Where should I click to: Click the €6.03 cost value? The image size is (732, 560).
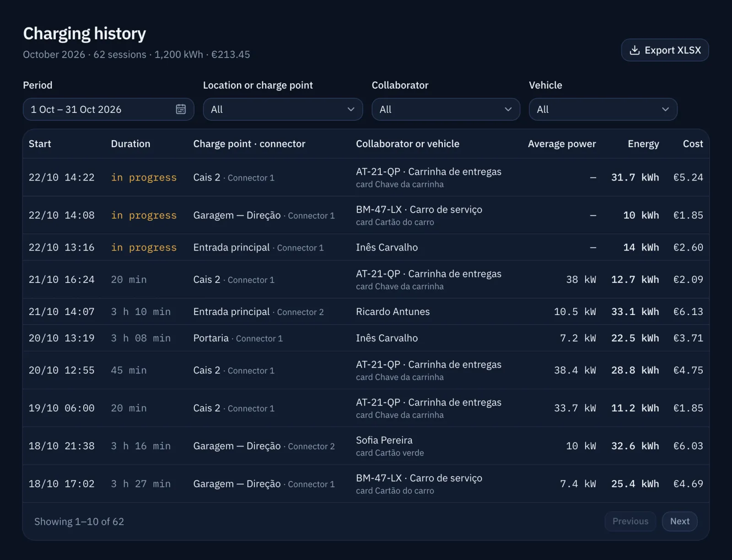[x=688, y=446]
